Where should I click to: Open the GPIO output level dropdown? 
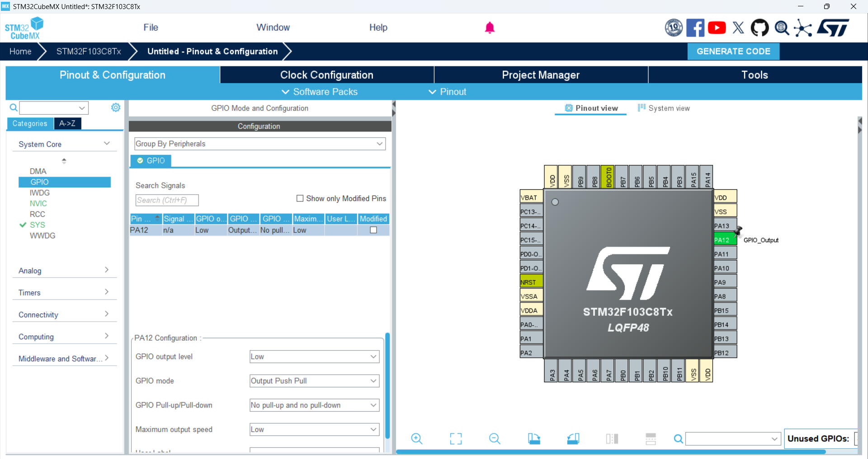tap(314, 356)
